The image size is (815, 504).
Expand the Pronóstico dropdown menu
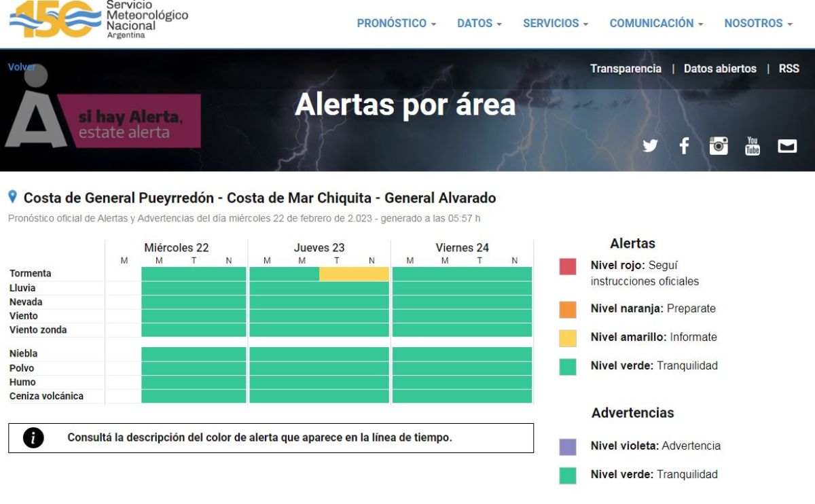click(396, 23)
